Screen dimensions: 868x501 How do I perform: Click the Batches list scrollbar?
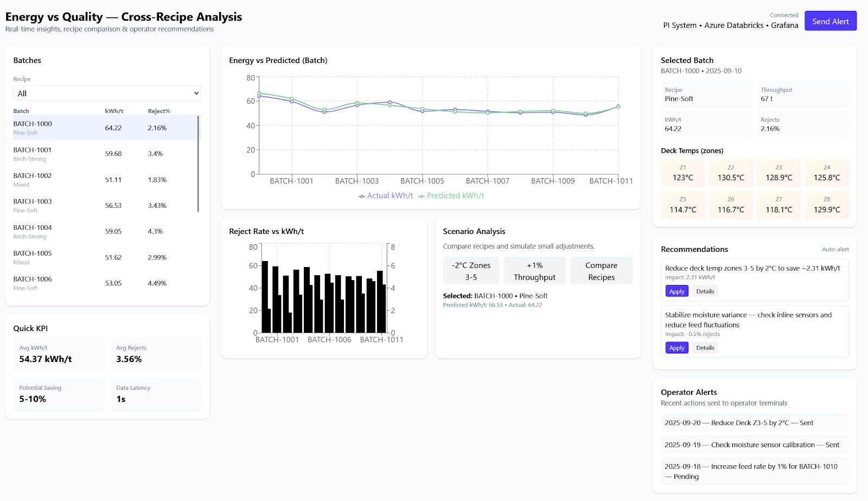tap(198, 163)
